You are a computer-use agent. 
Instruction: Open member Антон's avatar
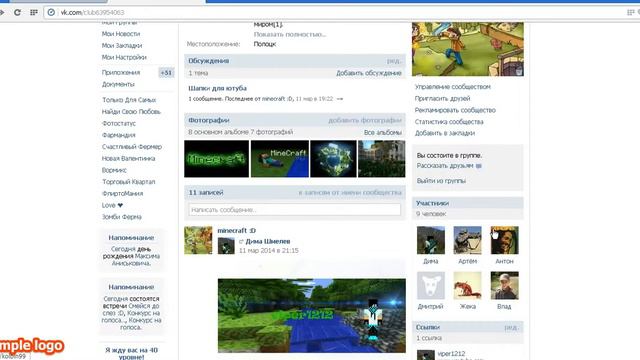click(504, 240)
